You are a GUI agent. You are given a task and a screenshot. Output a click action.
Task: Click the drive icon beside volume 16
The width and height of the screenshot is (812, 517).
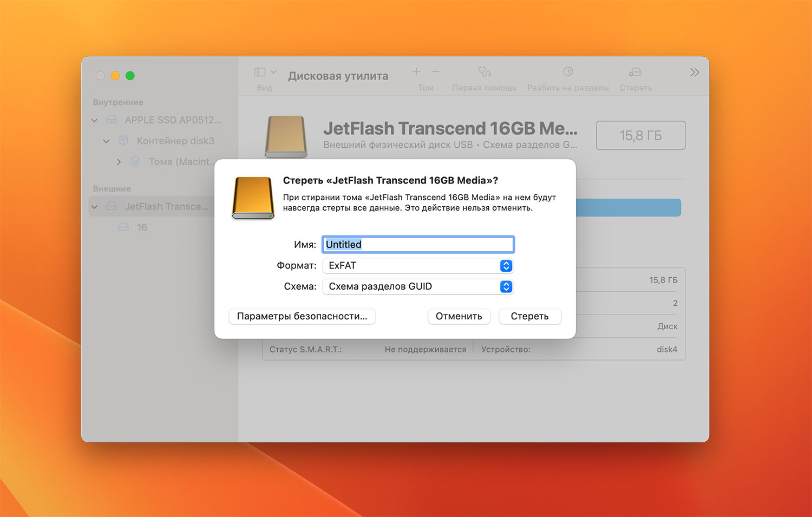[123, 227]
